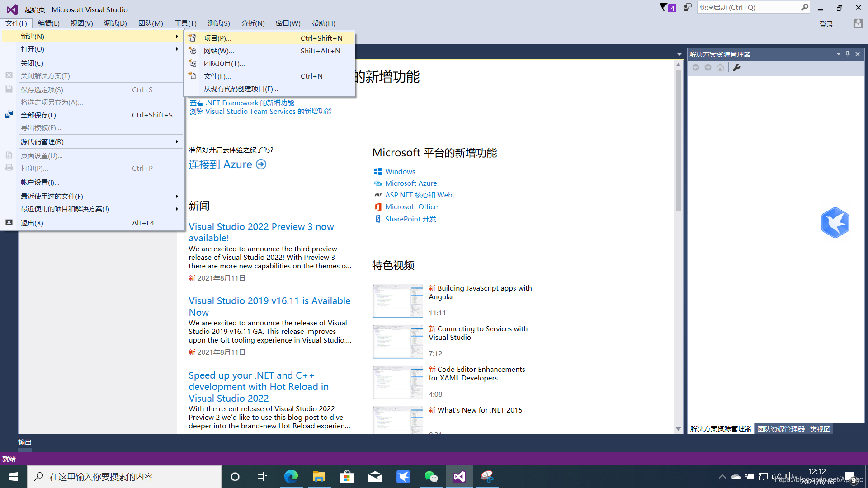Play Connecting to Services video thumbnail
Viewport: 868px width, 488px height.
[398, 342]
